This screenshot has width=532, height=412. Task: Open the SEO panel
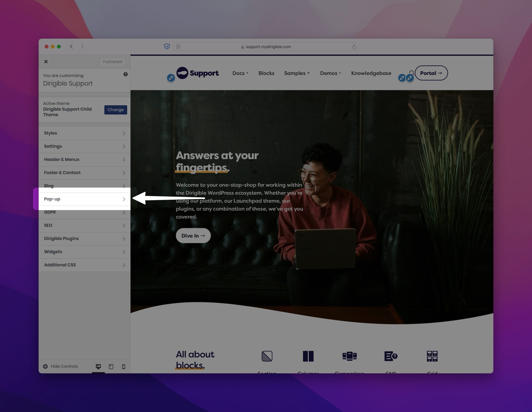pos(84,225)
